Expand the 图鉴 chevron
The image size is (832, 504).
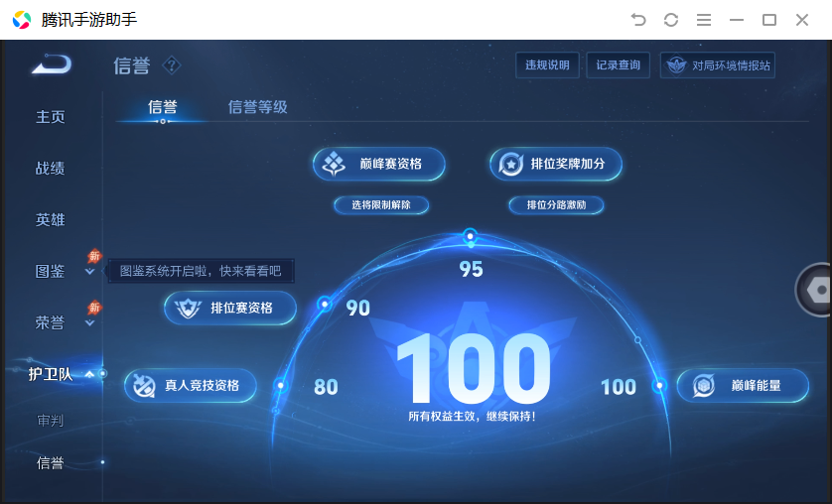point(89,272)
